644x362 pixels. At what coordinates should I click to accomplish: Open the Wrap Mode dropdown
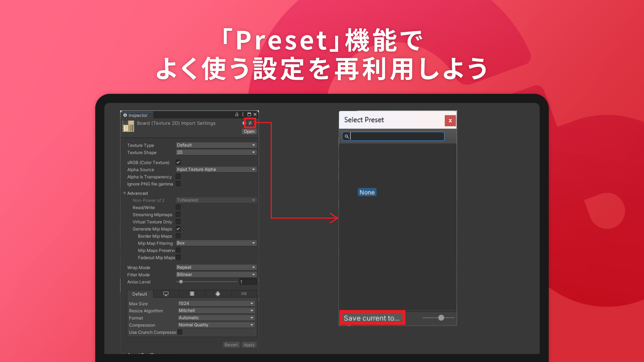coord(216,267)
